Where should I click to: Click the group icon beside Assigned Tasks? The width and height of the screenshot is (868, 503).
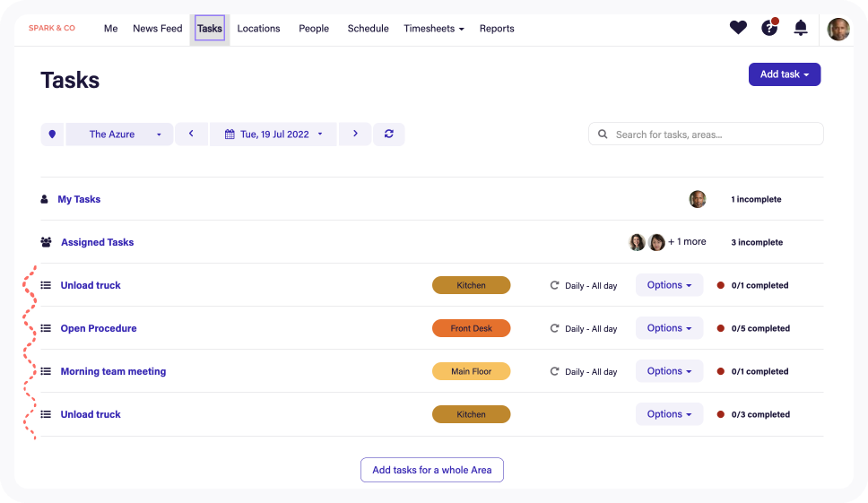click(46, 242)
